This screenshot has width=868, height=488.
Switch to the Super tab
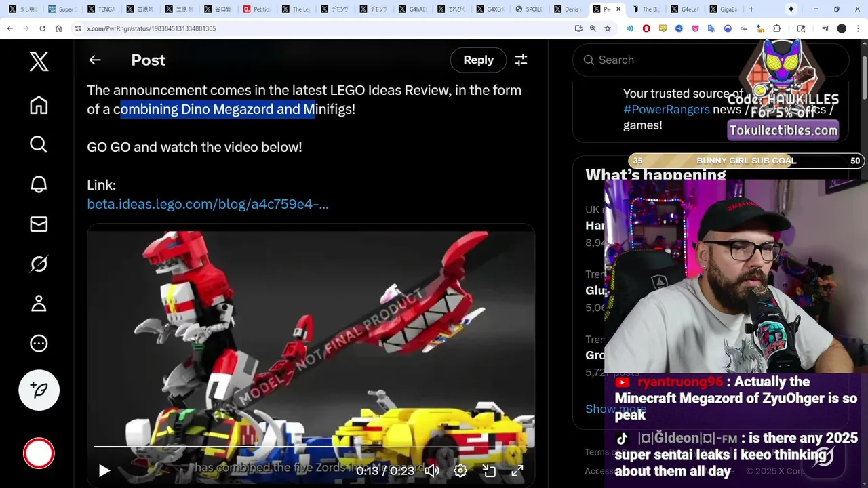click(62, 9)
